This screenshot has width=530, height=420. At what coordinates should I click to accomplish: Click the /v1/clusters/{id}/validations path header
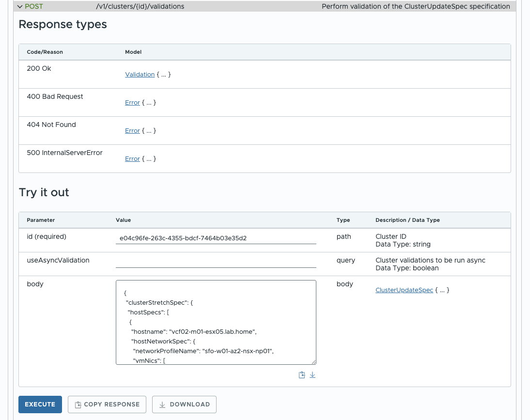(140, 7)
